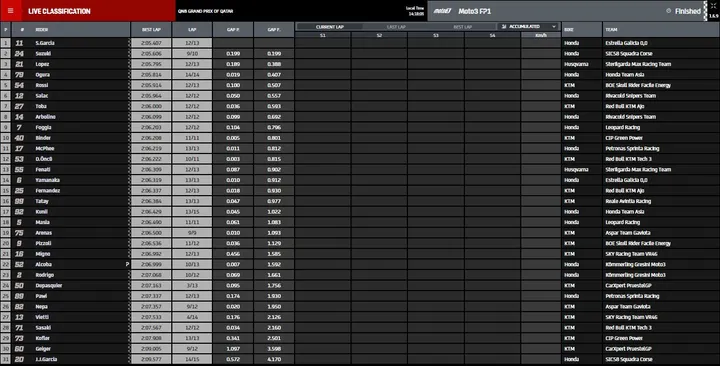This screenshot has height=366, width=720.
Task: Click the Moto3 series logo
Action: [x=442, y=11]
